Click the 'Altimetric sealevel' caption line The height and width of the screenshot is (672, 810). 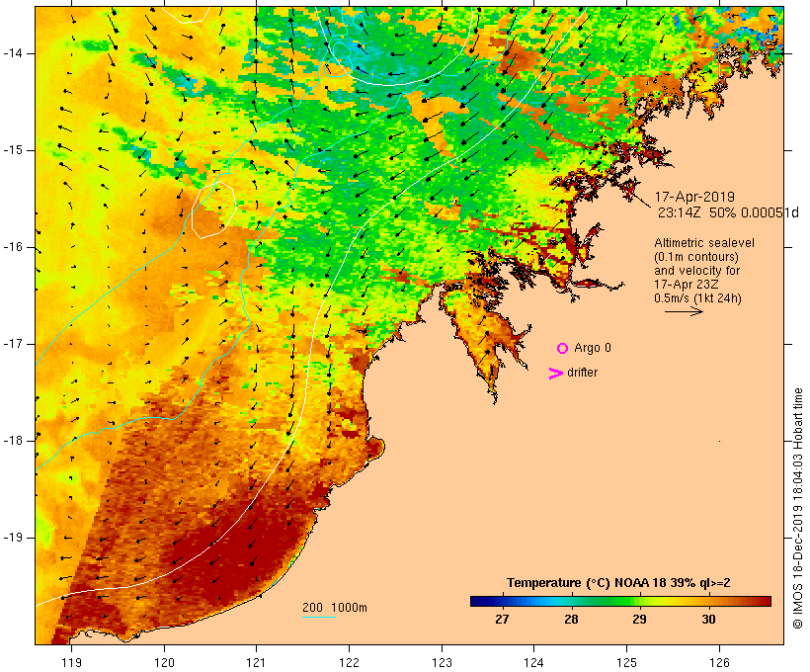click(704, 243)
